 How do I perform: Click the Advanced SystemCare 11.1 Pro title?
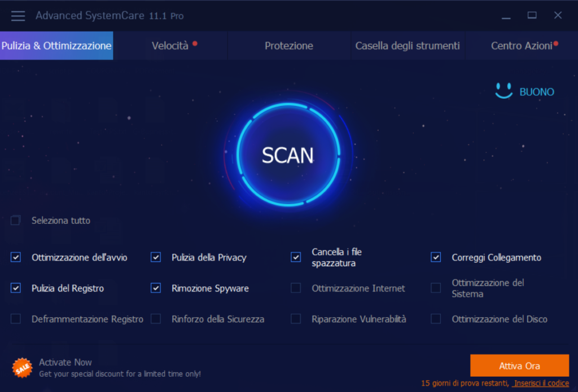coord(110,16)
